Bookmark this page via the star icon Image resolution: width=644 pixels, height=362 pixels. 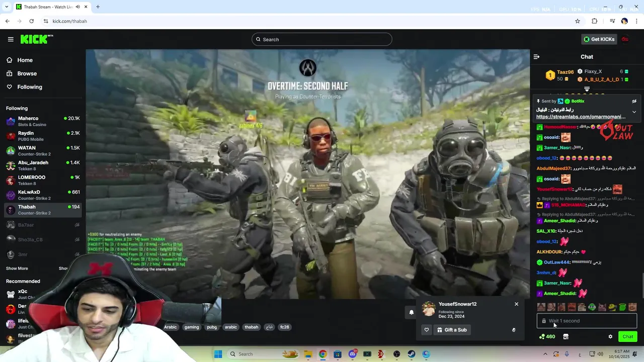pyautogui.click(x=578, y=21)
